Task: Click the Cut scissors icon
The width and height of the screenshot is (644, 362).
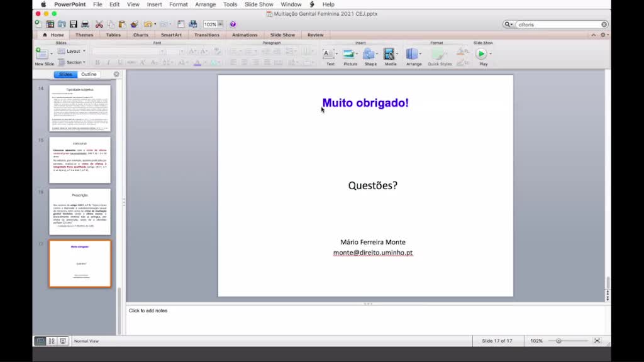Action: (99, 25)
